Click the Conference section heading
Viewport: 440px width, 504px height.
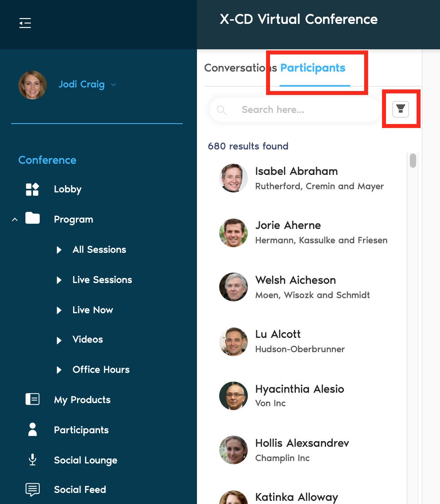coord(47,160)
